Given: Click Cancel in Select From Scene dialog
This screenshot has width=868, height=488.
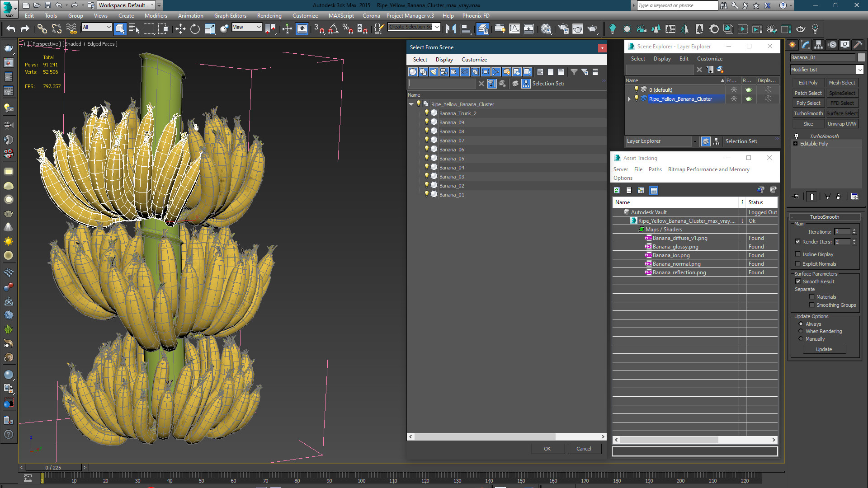Looking at the screenshot, I should (584, 449).
